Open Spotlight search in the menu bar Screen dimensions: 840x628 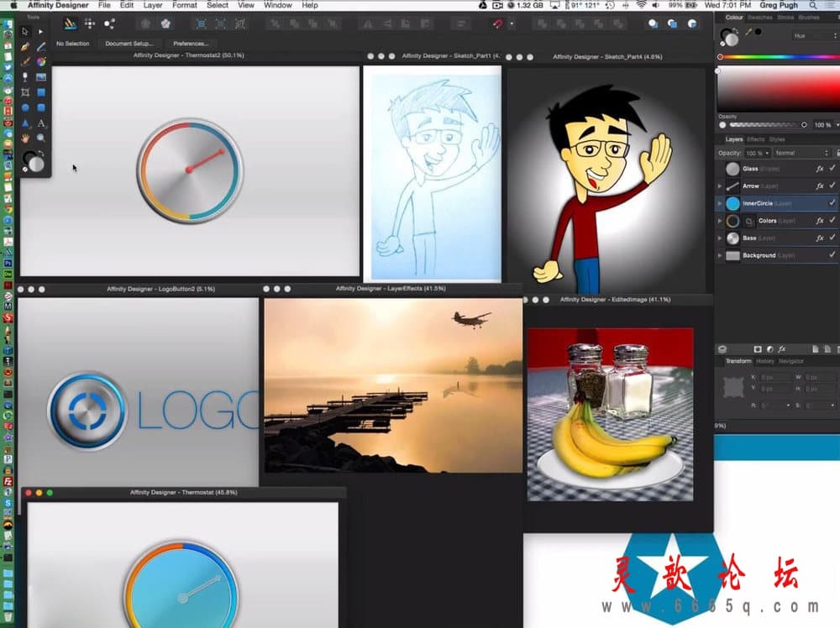pos(813,5)
